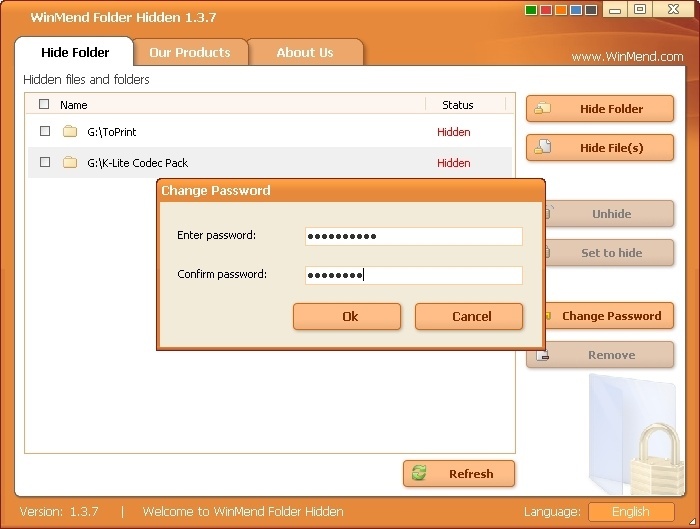
Task: Click the folder icon of G:\ToPrint
Action: pos(70,131)
